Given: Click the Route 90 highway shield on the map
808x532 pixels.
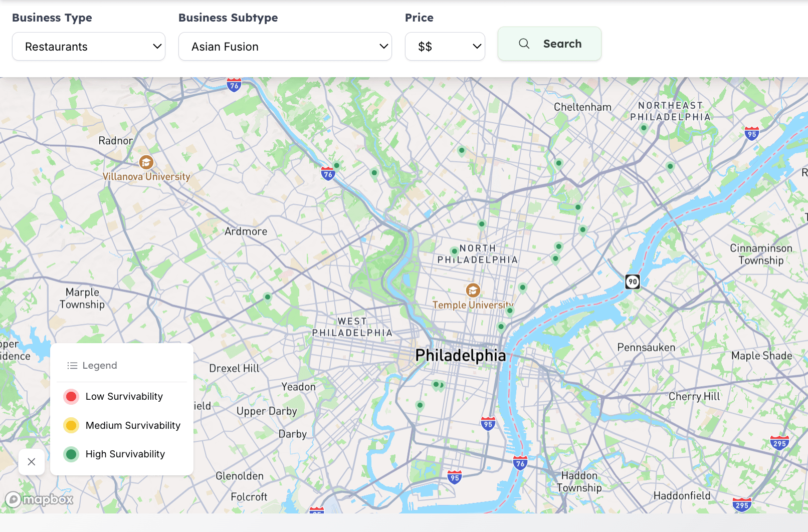Looking at the screenshot, I should click(633, 282).
